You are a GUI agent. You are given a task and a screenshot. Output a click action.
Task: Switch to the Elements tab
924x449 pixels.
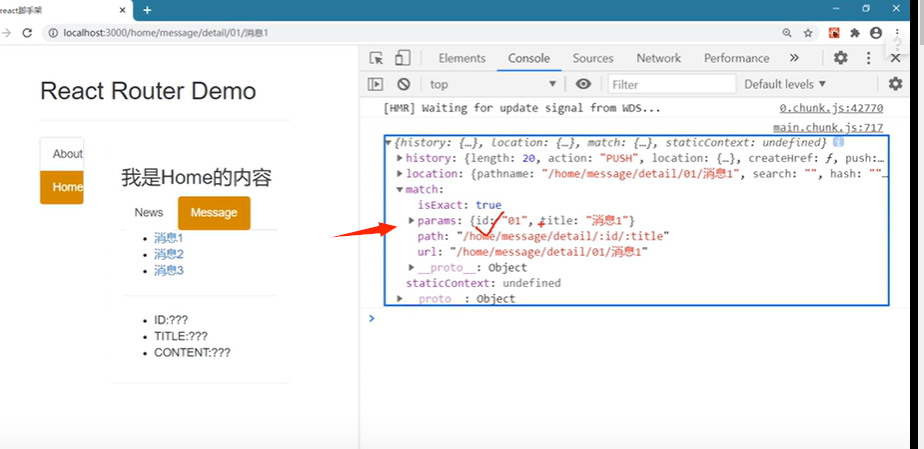[462, 58]
